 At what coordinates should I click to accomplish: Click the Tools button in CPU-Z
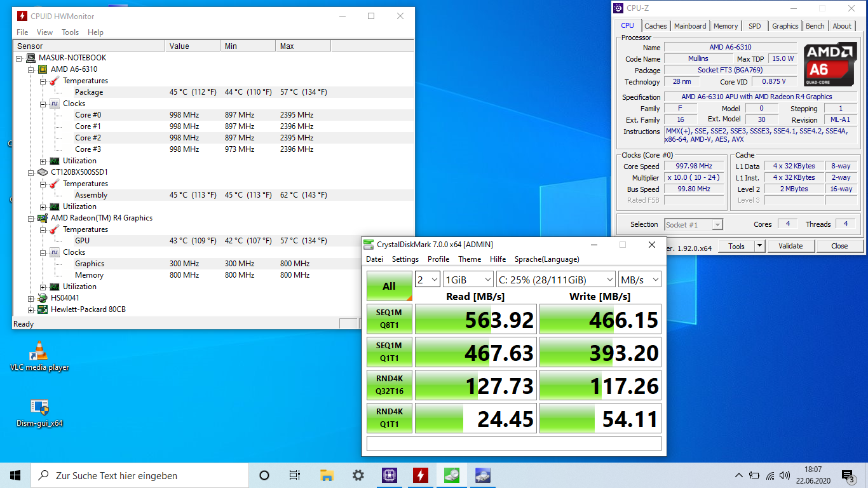coord(736,246)
